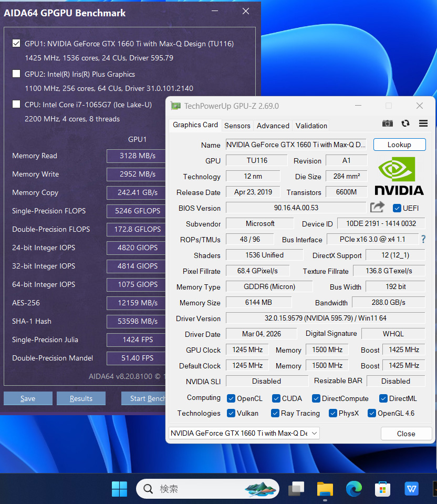
Task: Toggle the PhysX checkbox
Action: (333, 413)
